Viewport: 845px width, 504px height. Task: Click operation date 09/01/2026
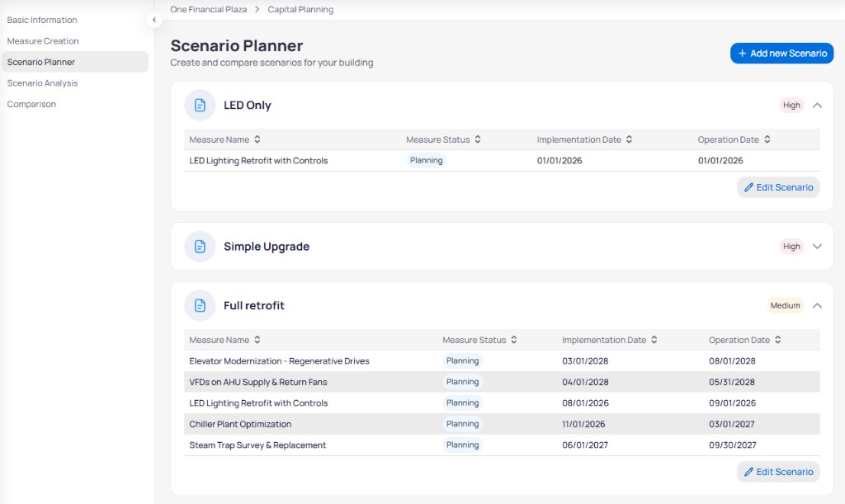tap(733, 403)
